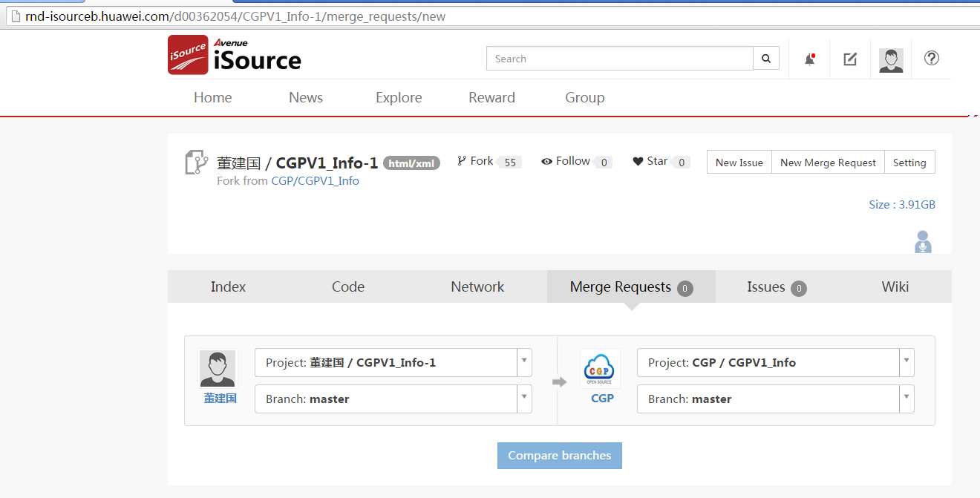The image size is (980, 498).
Task: Click the compose edit icon
Action: click(x=850, y=59)
